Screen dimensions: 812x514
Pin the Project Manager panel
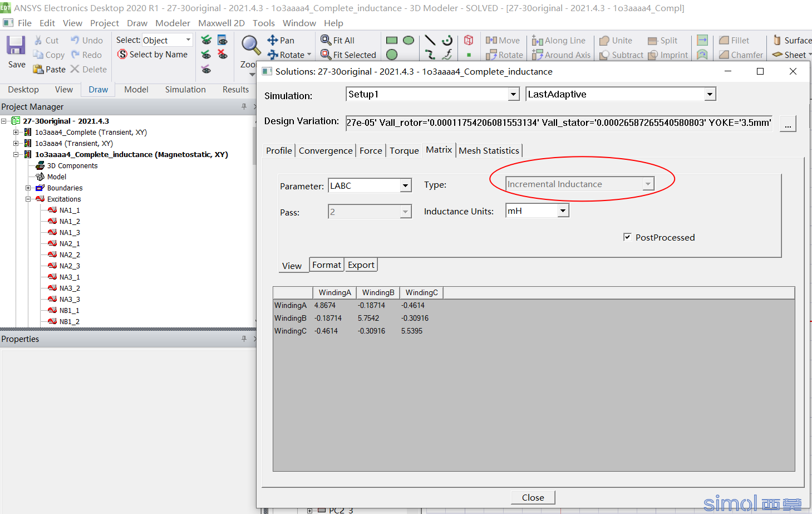pyautogui.click(x=244, y=106)
